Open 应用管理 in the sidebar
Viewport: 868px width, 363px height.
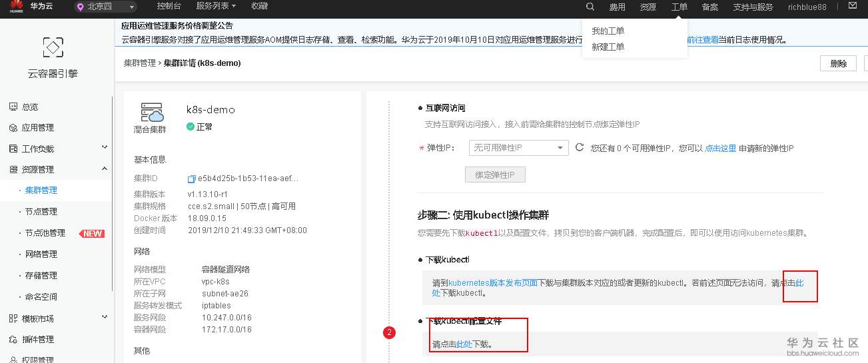[x=38, y=128]
